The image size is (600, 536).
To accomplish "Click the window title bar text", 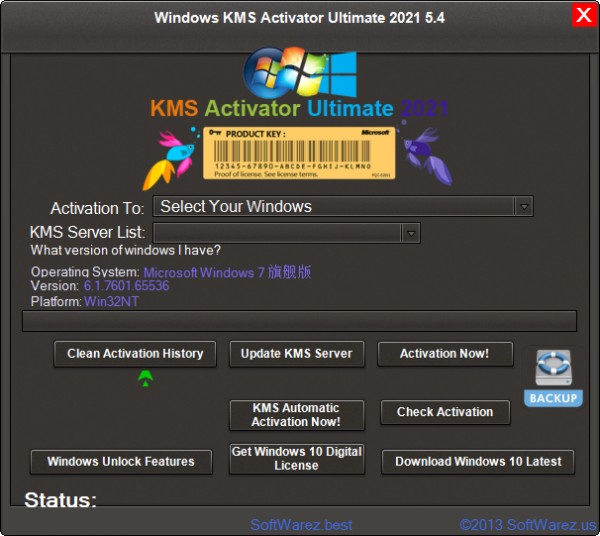I will [299, 18].
